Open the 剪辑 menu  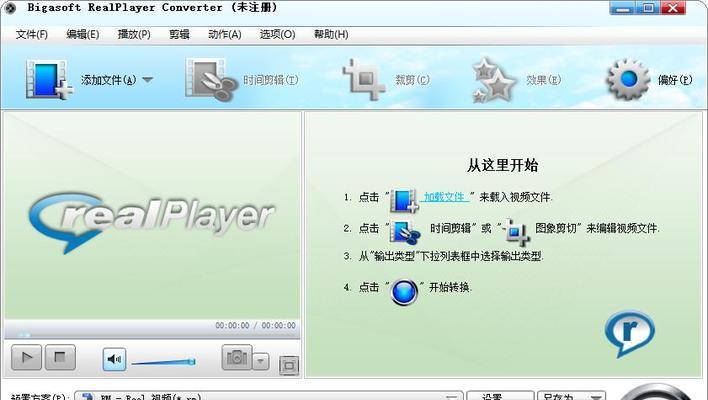179,34
